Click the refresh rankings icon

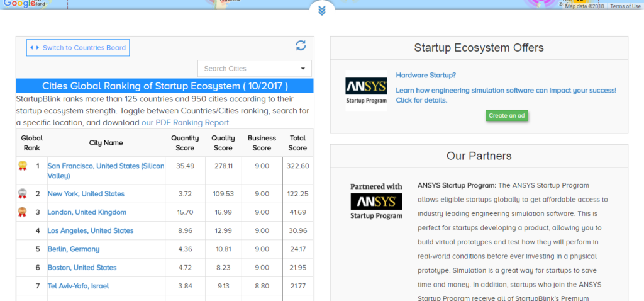[301, 45]
